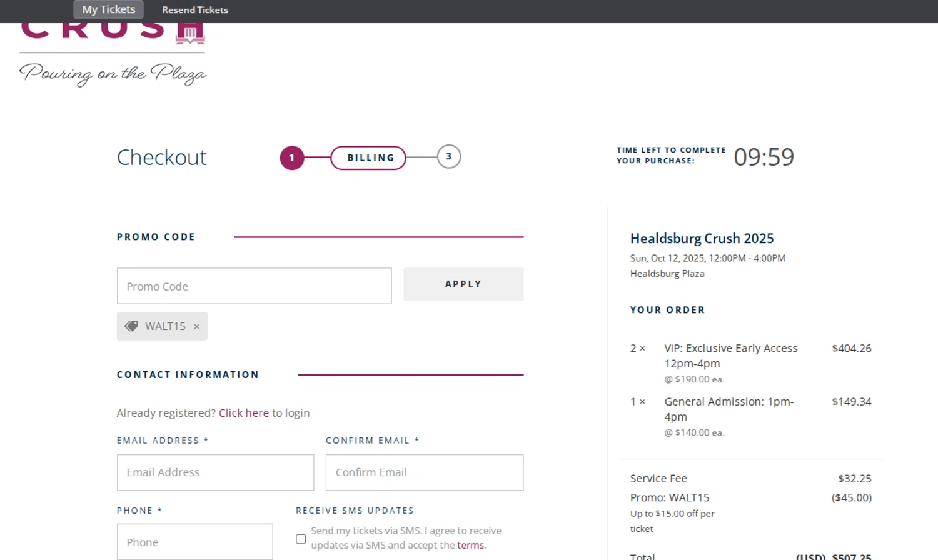
Task: Go back to checkout step 1
Action: [292, 157]
